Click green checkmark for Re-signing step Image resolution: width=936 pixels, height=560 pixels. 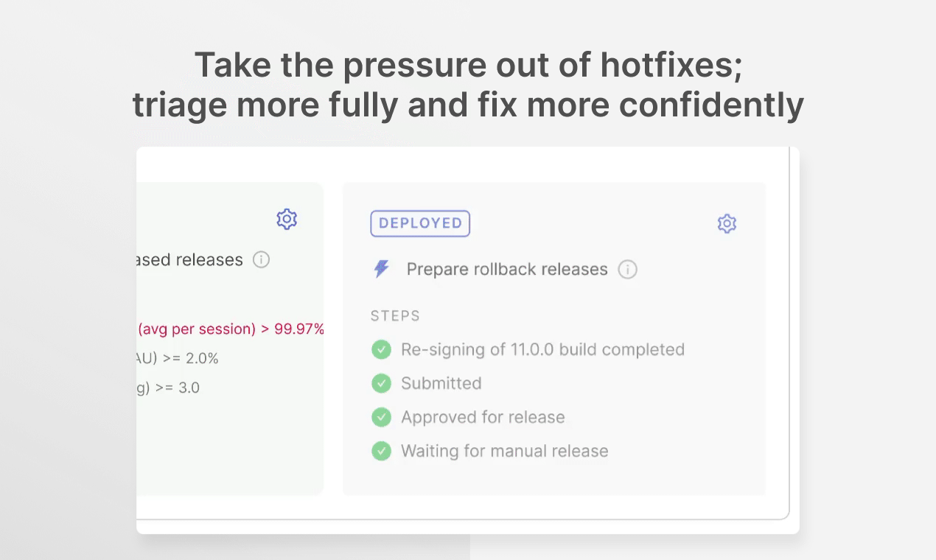tap(381, 349)
